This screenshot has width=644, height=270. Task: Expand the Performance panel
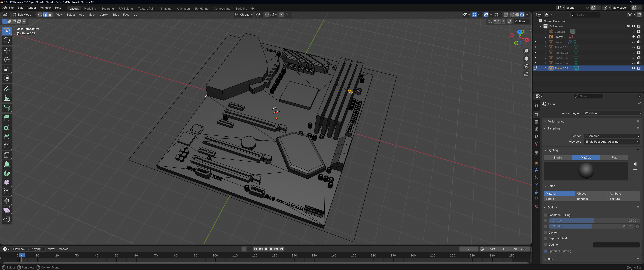556,121
